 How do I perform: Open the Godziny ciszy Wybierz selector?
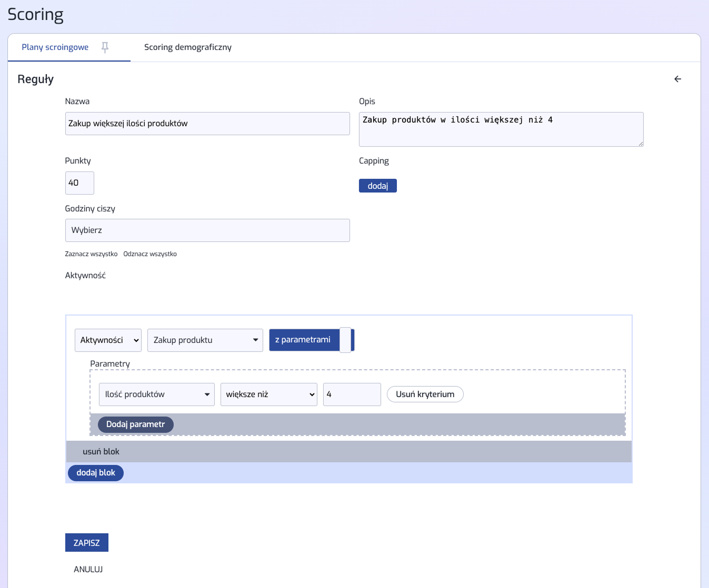click(207, 230)
